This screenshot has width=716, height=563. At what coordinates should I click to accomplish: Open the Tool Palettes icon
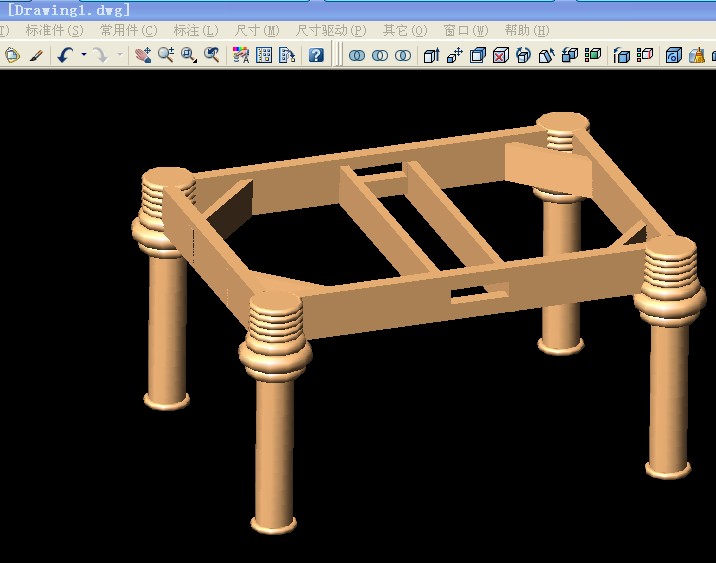tap(287, 55)
